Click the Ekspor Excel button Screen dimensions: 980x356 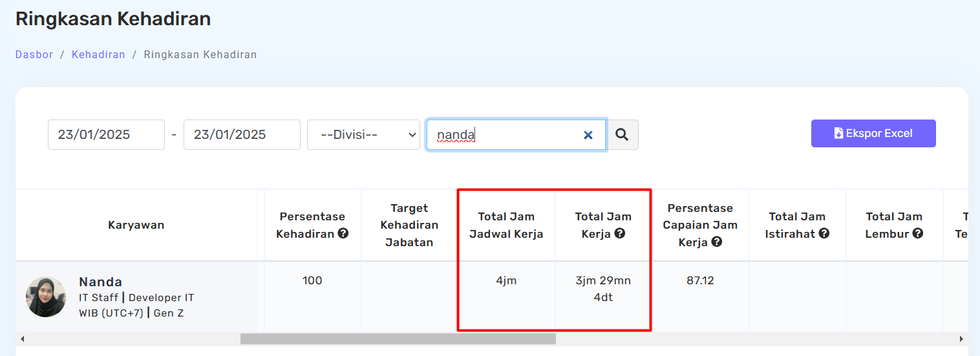pos(873,133)
